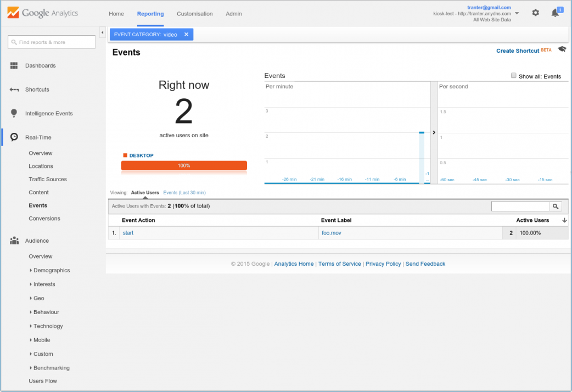Click the Audience people icon
The image size is (572, 392).
point(14,241)
